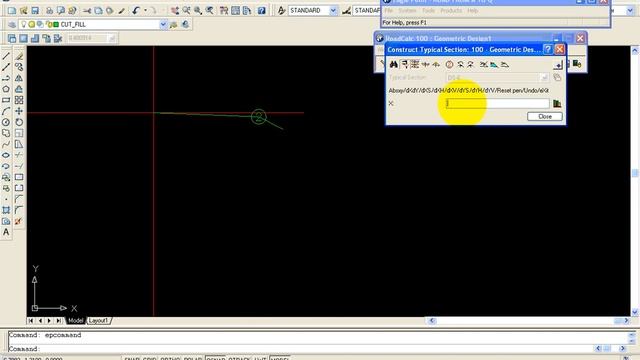
Task: Click red circle icon in Construct Typical Section
Action: click(x=449, y=64)
